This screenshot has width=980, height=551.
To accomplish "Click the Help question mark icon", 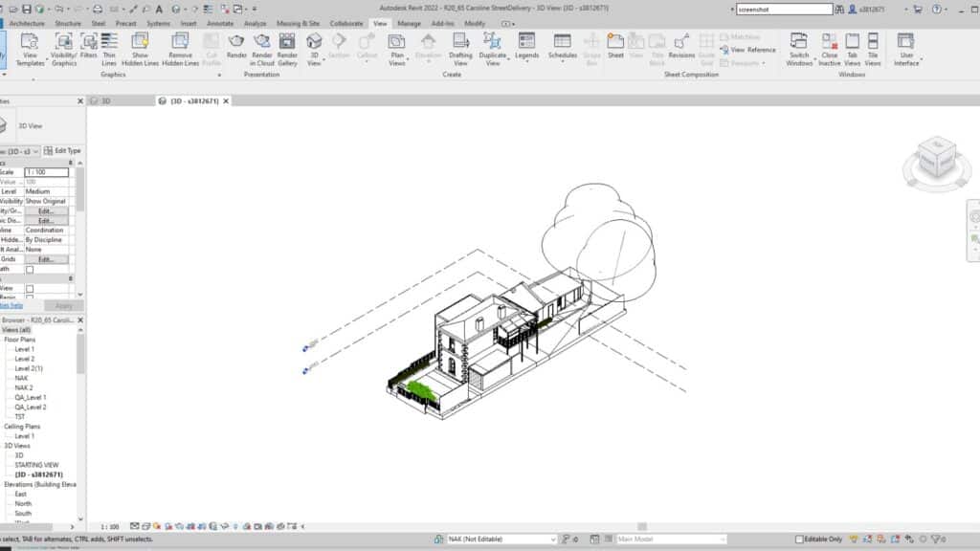I will click(936, 10).
